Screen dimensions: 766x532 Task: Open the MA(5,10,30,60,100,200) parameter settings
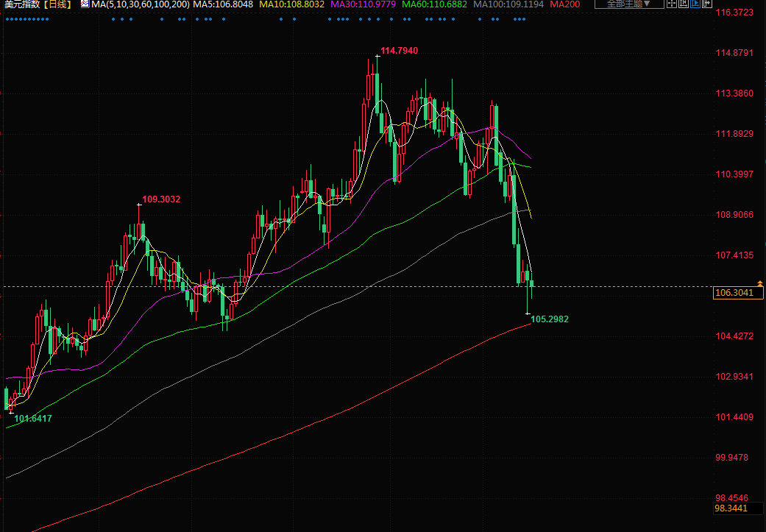[x=141, y=4]
